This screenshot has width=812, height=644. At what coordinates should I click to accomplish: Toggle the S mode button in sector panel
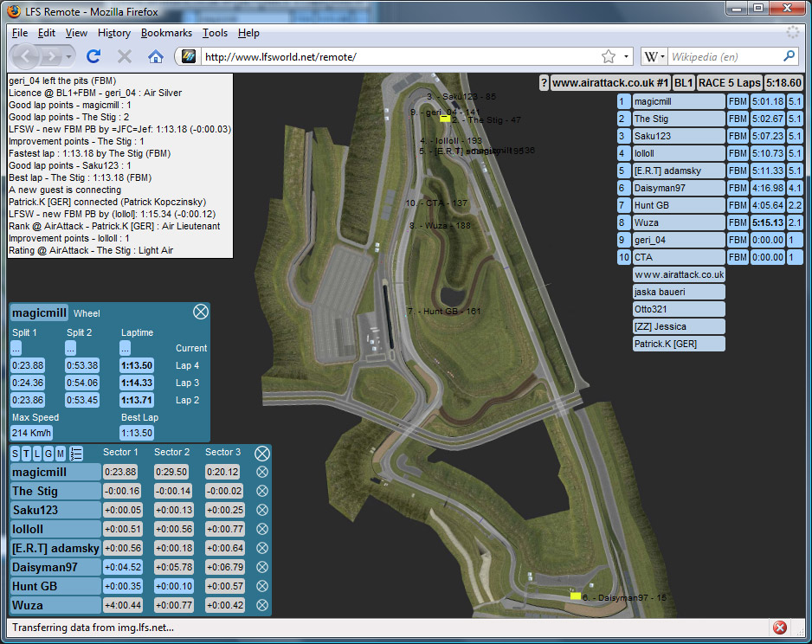click(x=15, y=454)
